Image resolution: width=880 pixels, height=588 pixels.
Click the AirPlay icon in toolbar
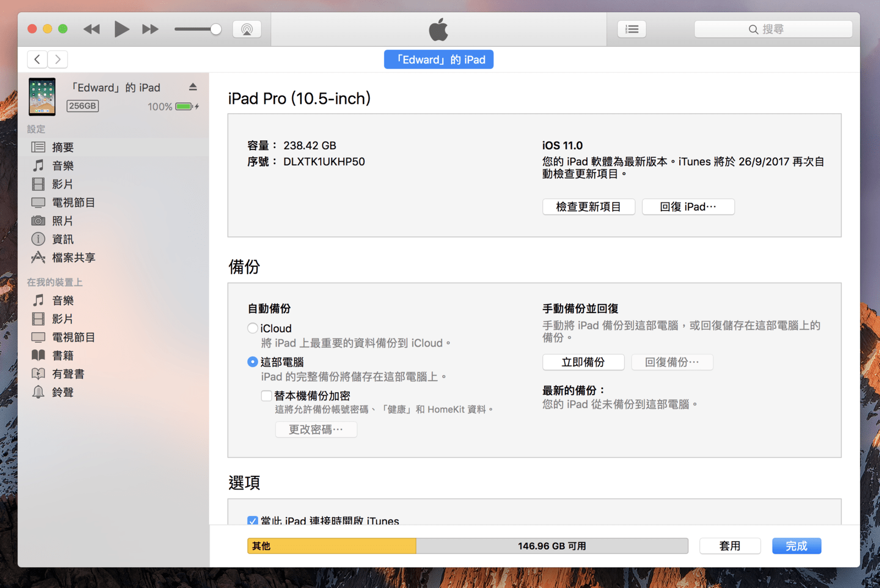coord(247,29)
